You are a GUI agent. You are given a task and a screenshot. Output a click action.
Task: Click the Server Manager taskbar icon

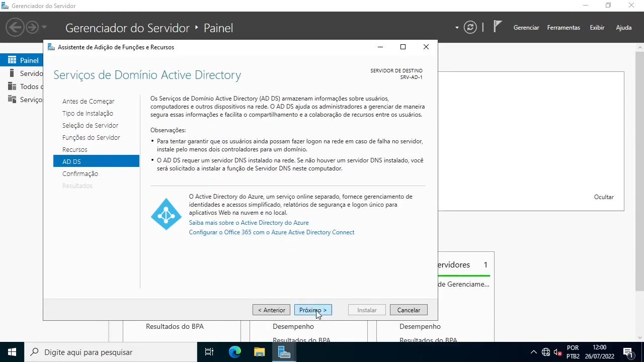pyautogui.click(x=284, y=352)
